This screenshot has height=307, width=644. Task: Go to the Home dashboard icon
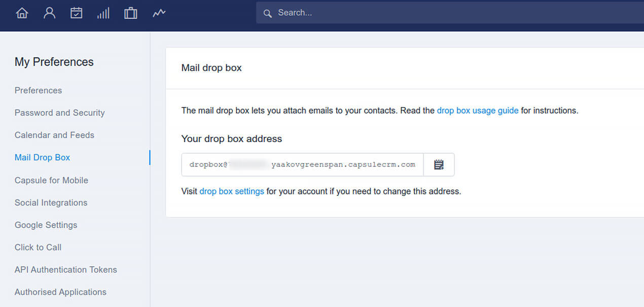(22, 13)
